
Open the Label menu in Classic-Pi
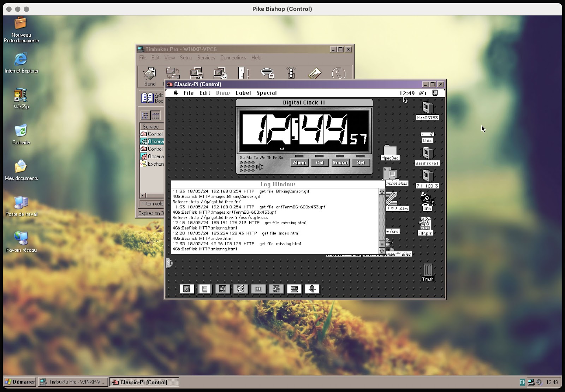click(x=243, y=93)
